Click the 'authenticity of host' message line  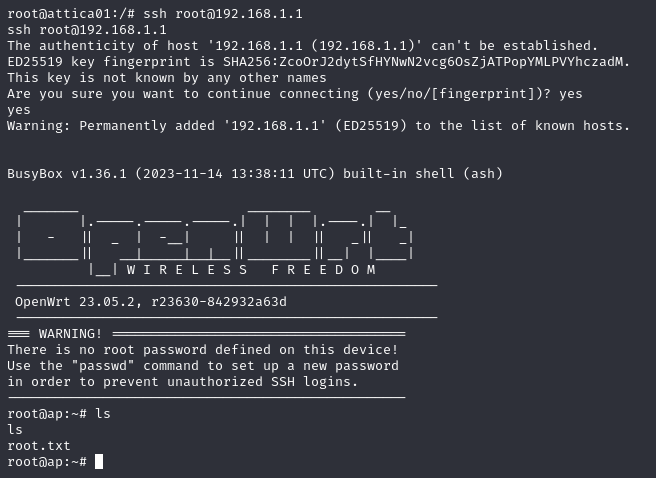click(x=302, y=46)
